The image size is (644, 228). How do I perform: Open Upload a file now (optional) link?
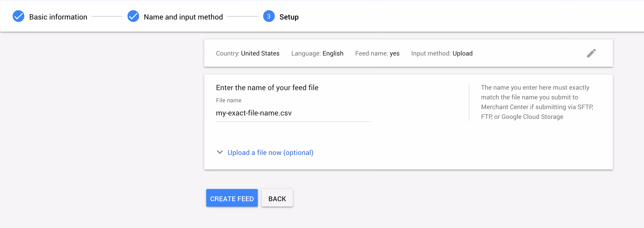[x=270, y=152]
